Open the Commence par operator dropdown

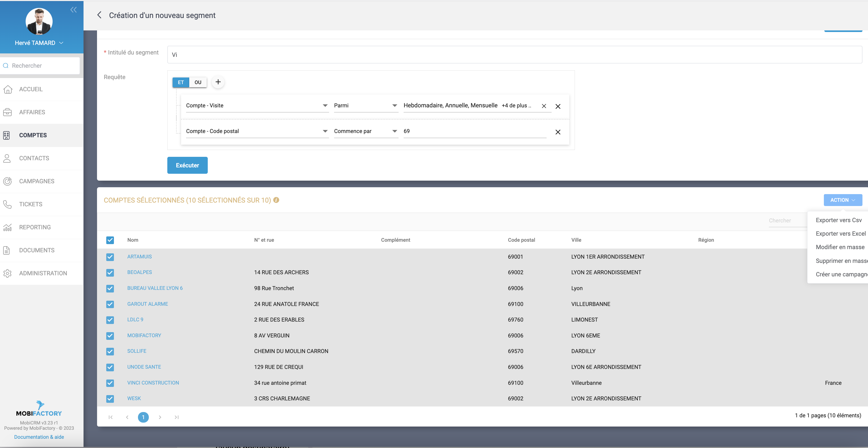coord(394,131)
